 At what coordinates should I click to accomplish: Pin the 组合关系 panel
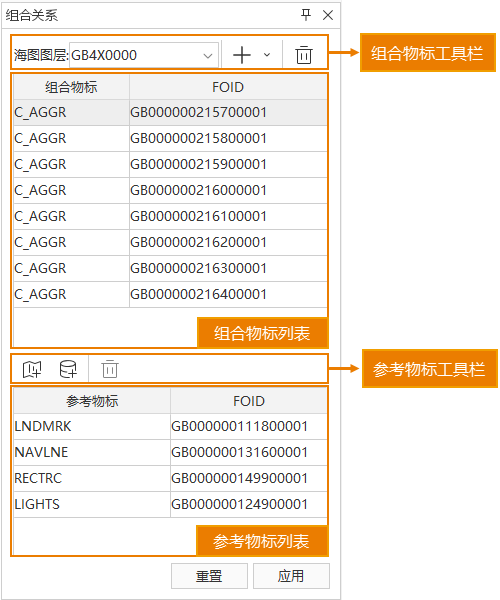(306, 15)
